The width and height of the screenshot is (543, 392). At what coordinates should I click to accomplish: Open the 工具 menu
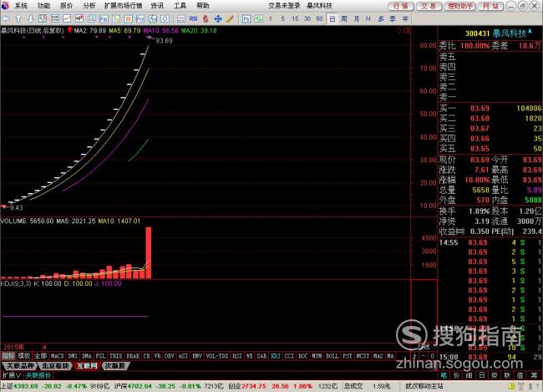[180, 6]
